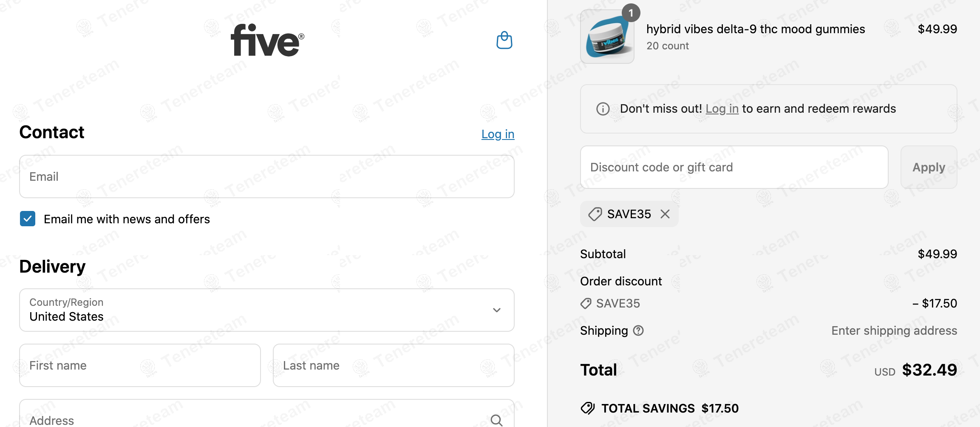Click the address search magnifier icon
Screen dimensions: 980x427
pos(496,420)
